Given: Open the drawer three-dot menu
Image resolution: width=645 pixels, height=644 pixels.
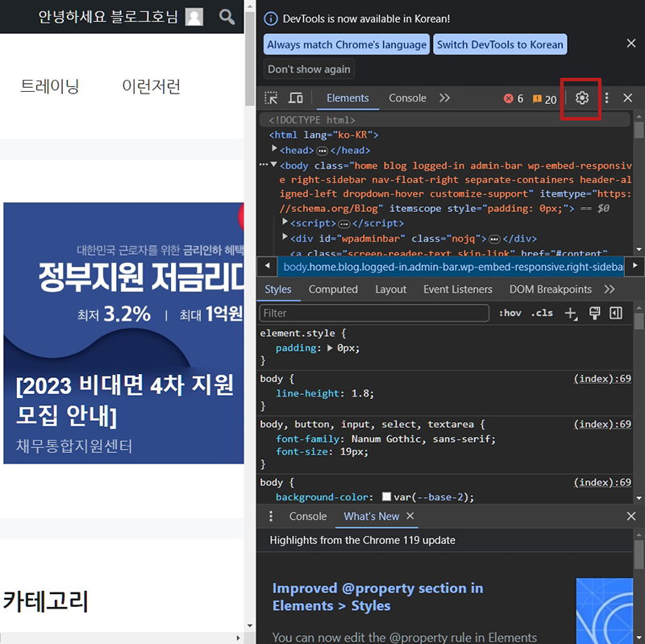Looking at the screenshot, I should [x=271, y=516].
